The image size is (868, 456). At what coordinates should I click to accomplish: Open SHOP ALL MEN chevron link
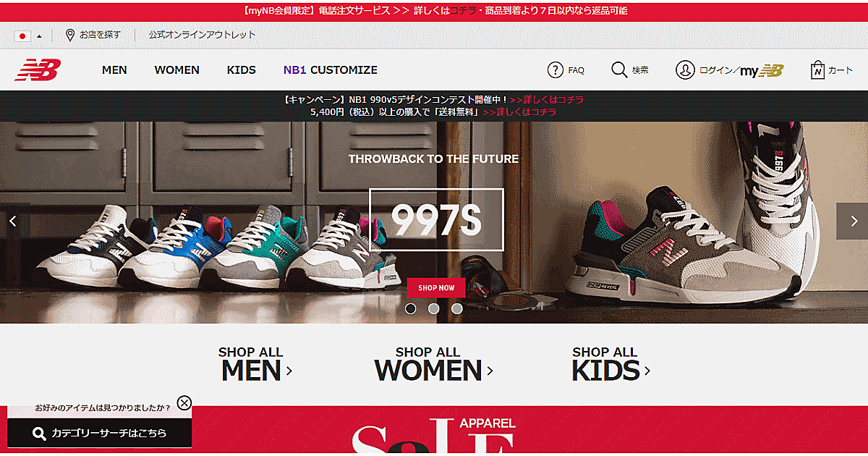pyautogui.click(x=256, y=363)
